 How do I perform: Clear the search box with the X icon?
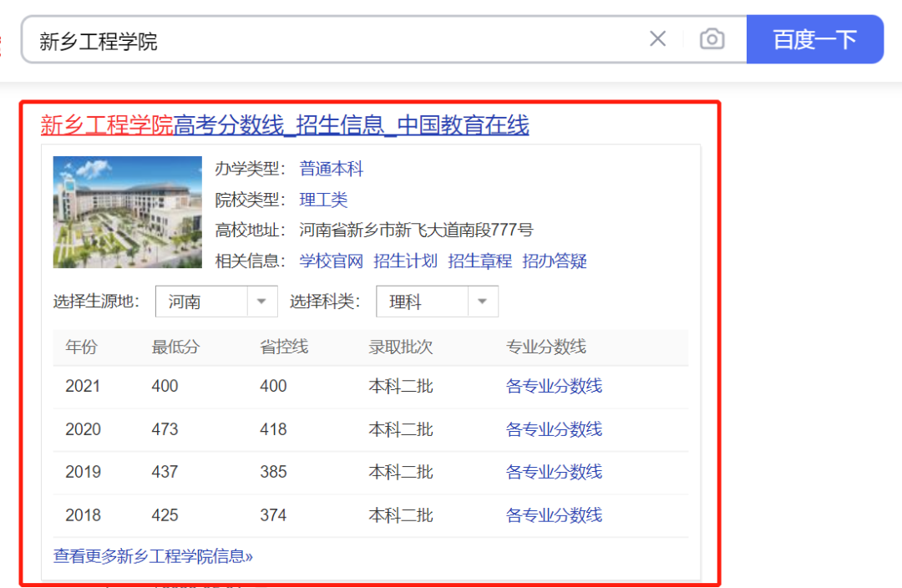point(658,39)
